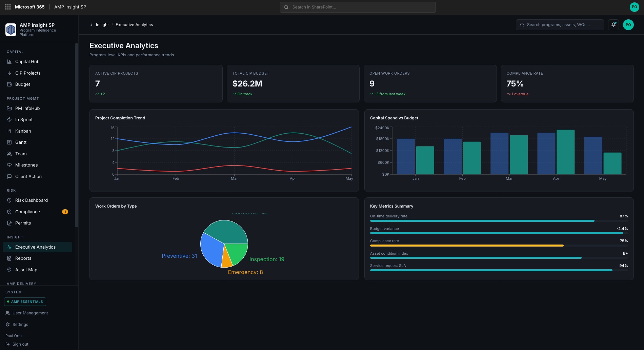Click the Total CIP Budget $26.2M card
Image resolution: width=644 pixels, height=350 pixels.
click(x=293, y=83)
